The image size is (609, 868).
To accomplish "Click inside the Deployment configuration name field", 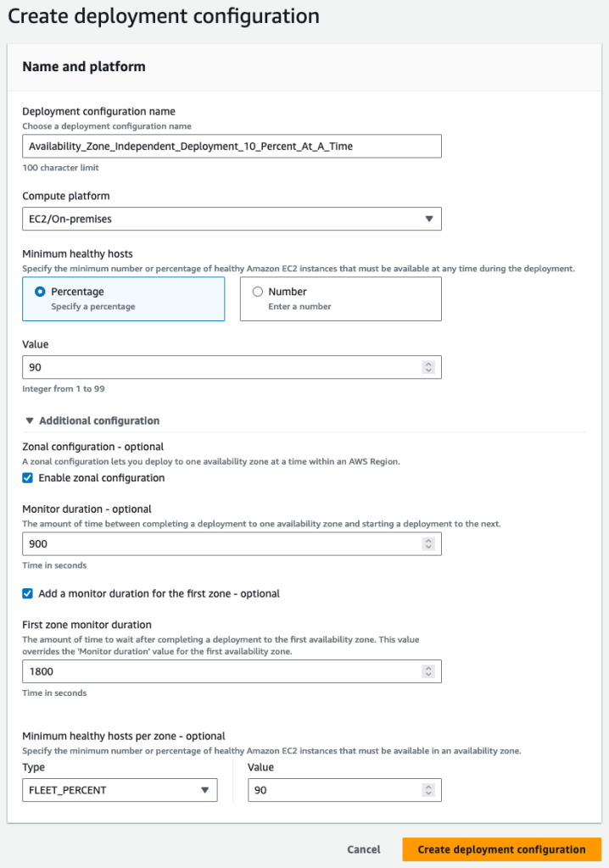I will click(232, 146).
